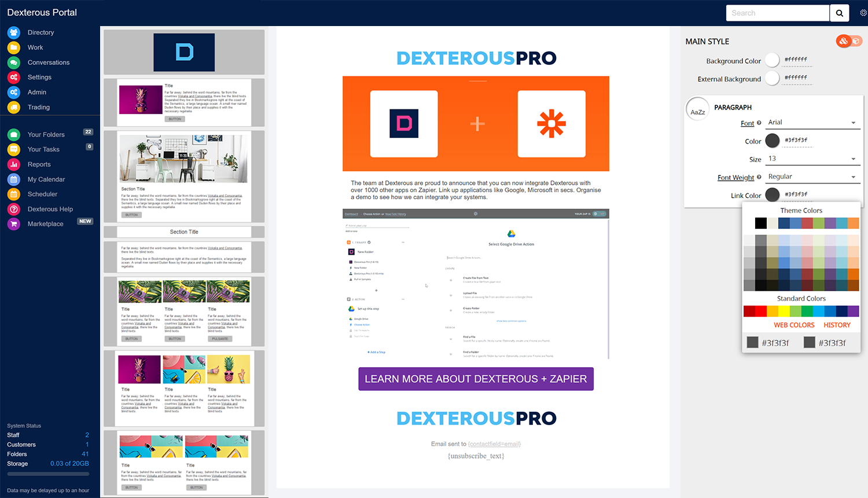
Task: Open My Calendar from the sidebar
Action: coord(46,180)
